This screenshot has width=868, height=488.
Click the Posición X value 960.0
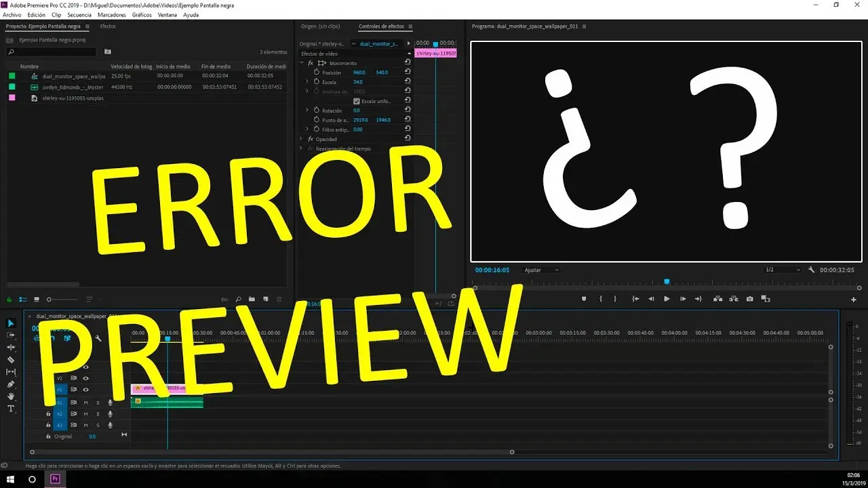(359, 72)
